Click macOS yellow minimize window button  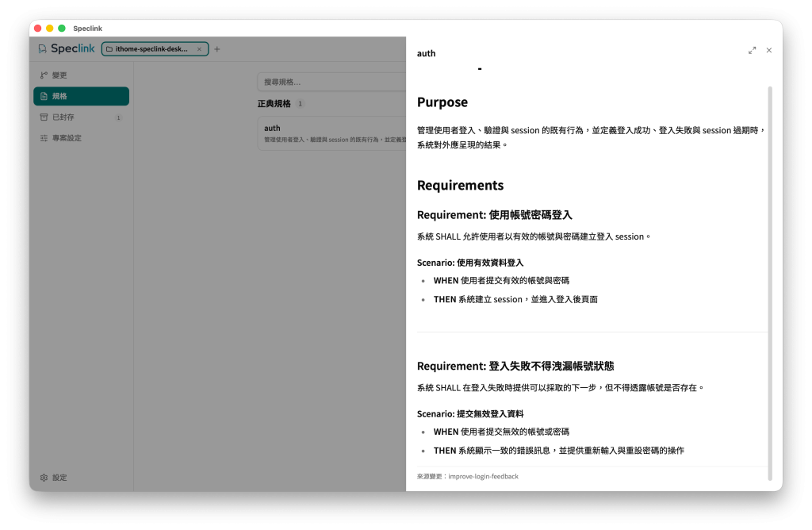coord(50,29)
